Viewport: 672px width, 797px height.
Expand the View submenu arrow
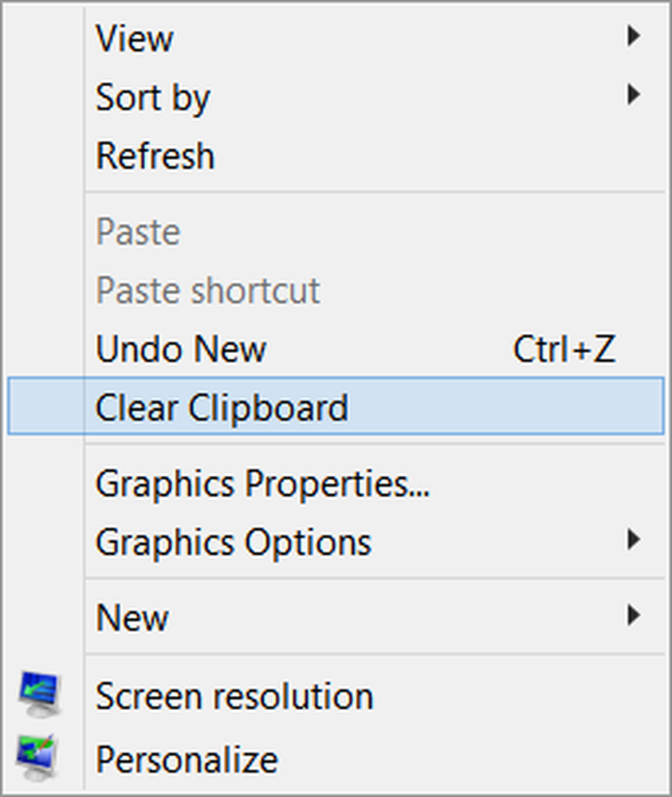point(634,36)
